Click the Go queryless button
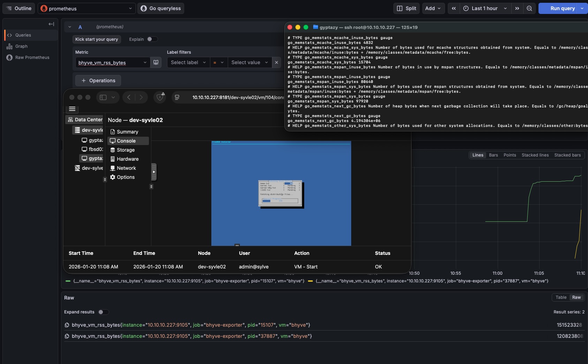This screenshot has height=364, width=588. pos(161,8)
